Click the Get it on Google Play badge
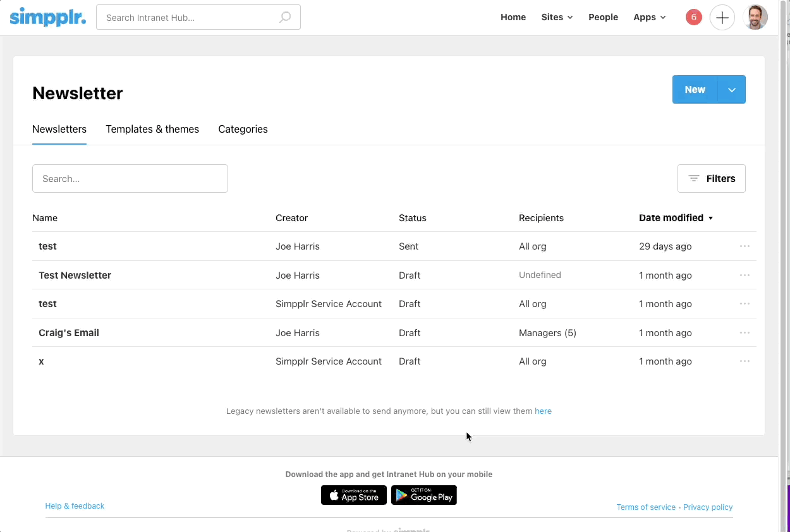The image size is (790, 532). [x=423, y=495]
